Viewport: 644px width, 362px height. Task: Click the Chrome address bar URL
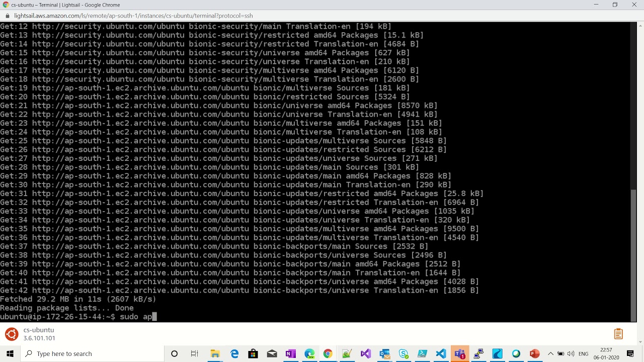tap(133, 16)
